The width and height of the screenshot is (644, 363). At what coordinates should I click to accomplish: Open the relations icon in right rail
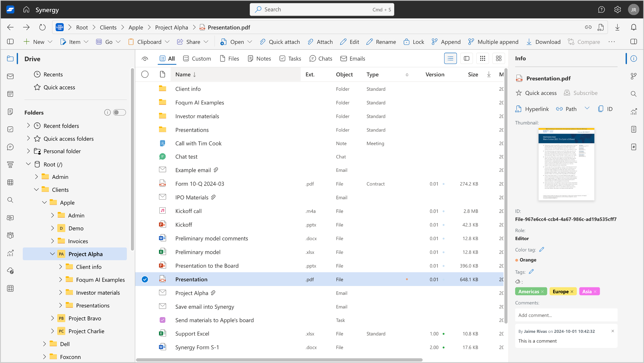pos(634,76)
